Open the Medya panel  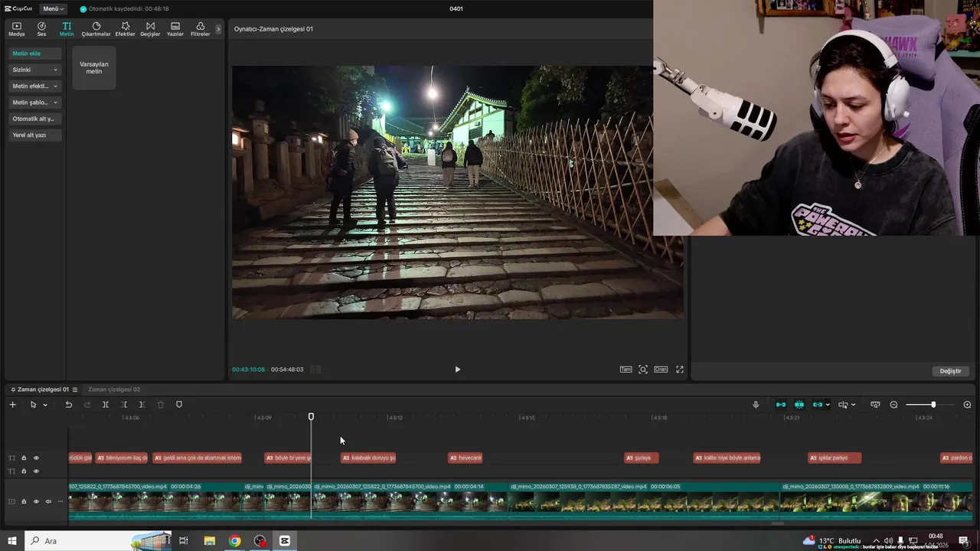click(x=17, y=29)
